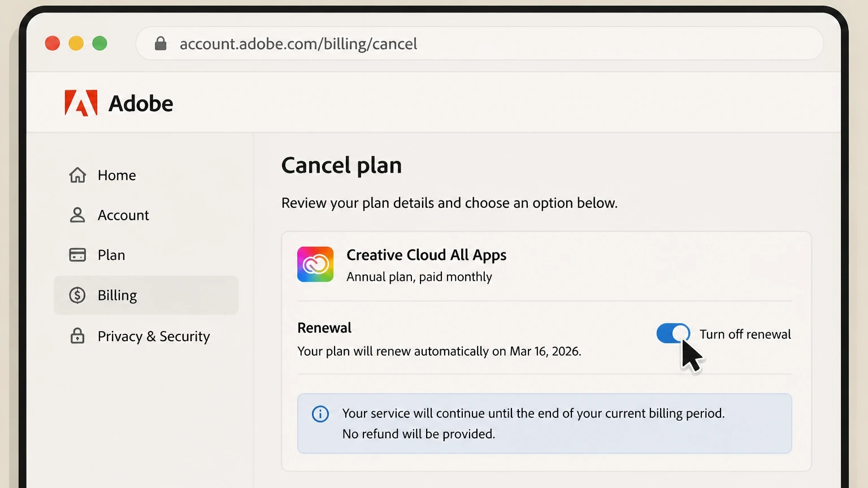Select the Billing sidebar item

coord(146,295)
